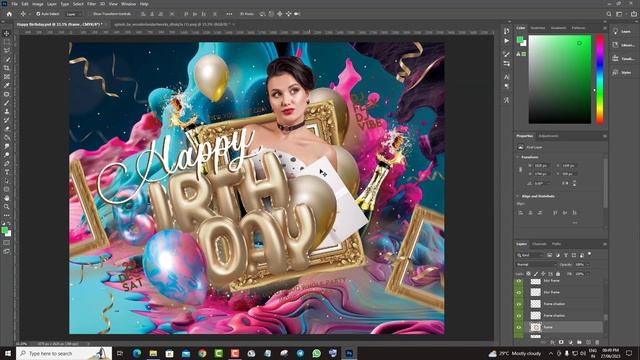Image resolution: width=640 pixels, height=360 pixels.
Task: Open the Actions panel play icon
Action: pyautogui.click(x=507, y=41)
